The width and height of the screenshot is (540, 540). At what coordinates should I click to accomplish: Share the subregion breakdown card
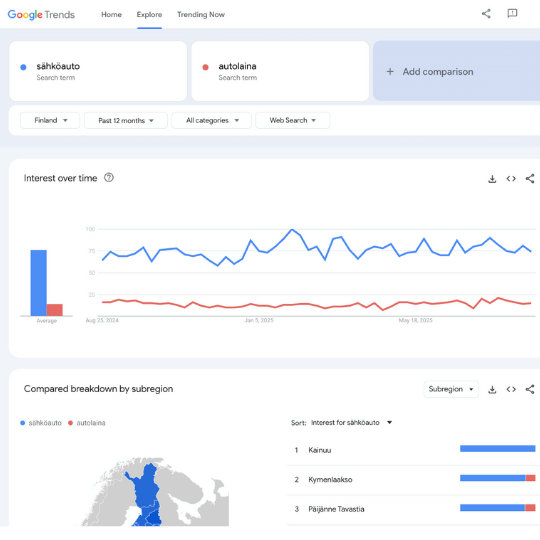[530, 389]
